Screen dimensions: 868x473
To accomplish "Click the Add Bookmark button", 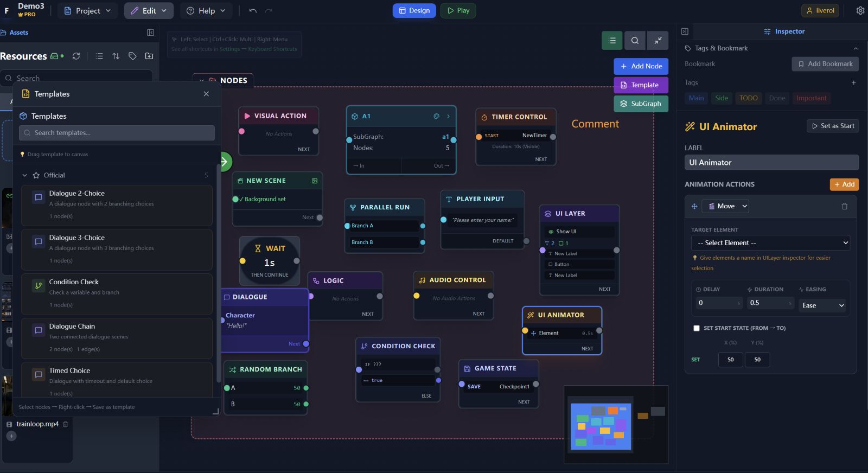I will tap(825, 64).
